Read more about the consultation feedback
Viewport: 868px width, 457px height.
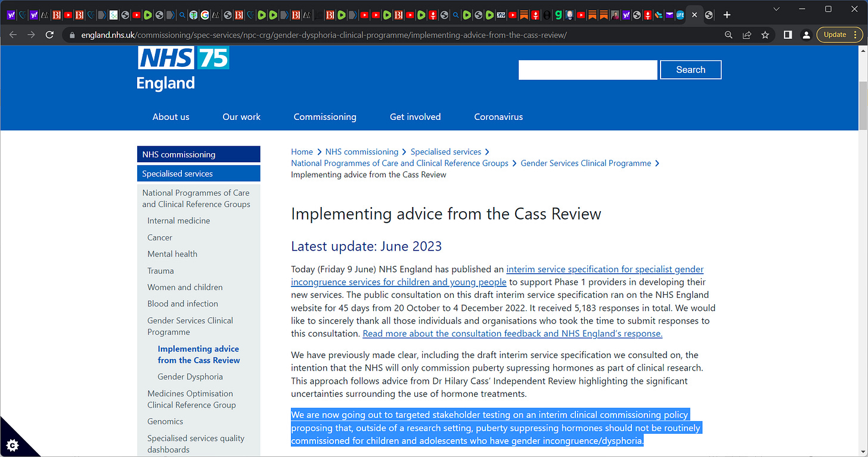[x=513, y=334]
